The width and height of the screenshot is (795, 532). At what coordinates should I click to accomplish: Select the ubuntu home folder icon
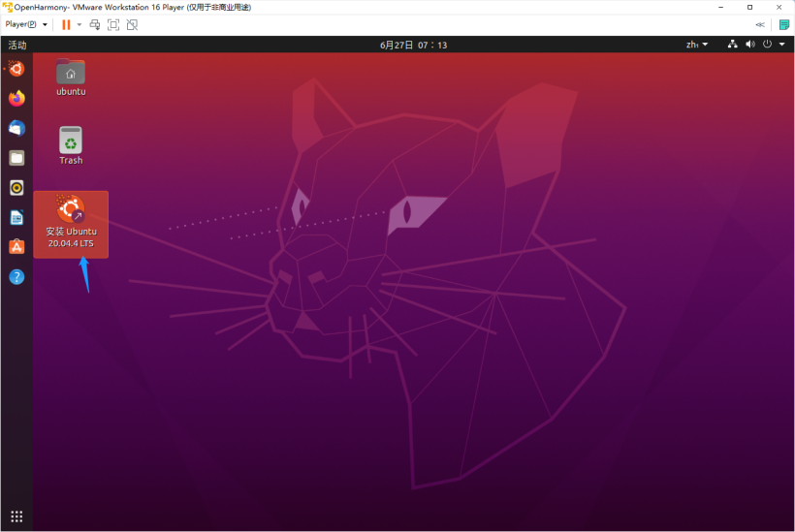71,73
